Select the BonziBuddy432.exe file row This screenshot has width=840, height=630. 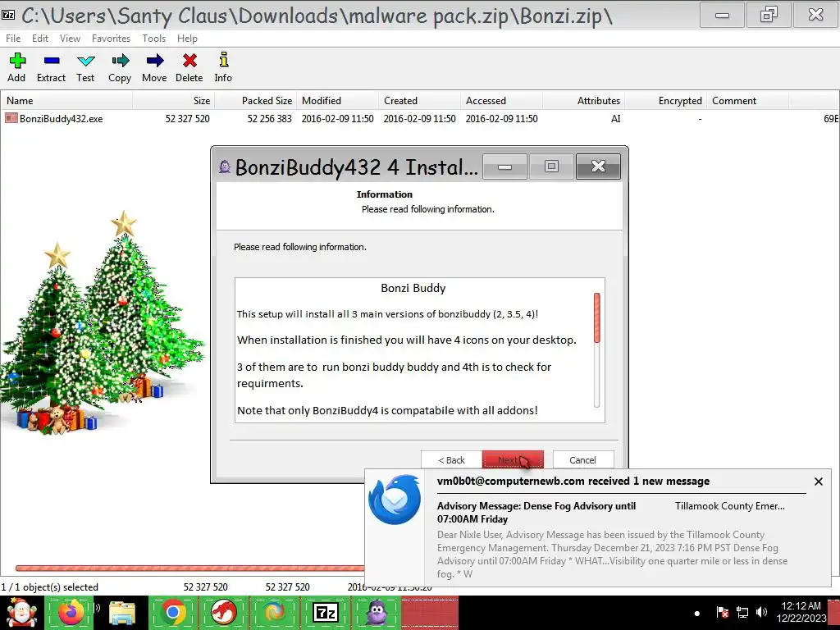click(419, 118)
